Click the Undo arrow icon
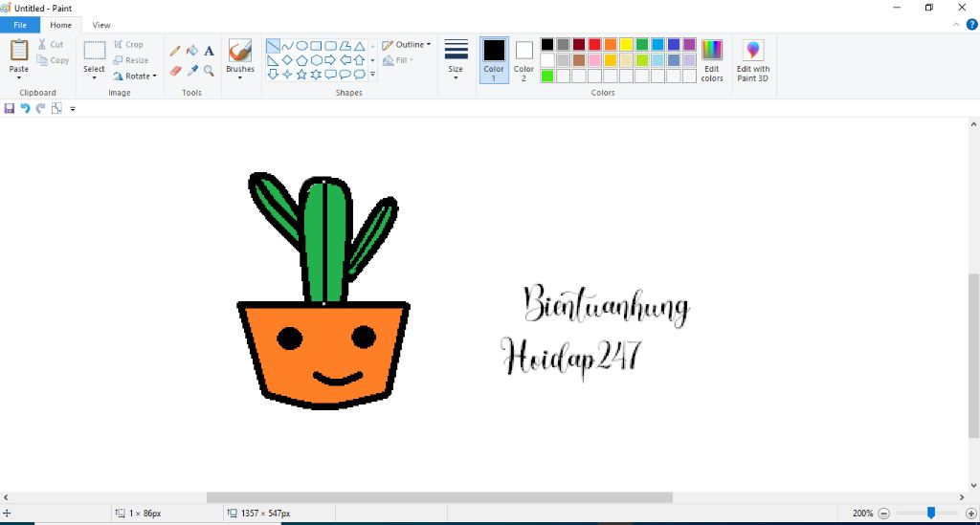The image size is (980, 525). coord(25,109)
